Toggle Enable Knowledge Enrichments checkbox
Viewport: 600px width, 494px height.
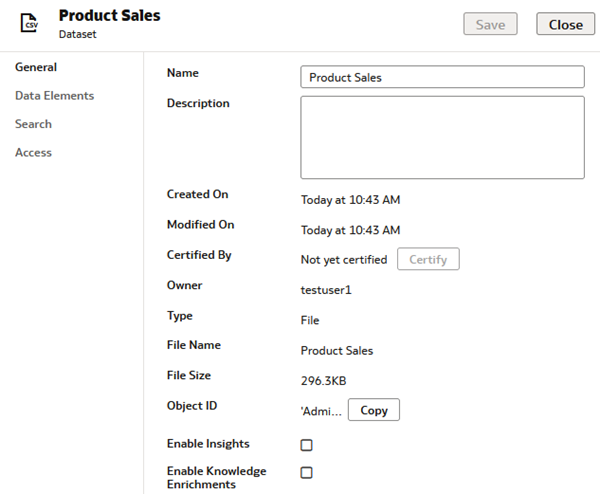coord(307,473)
